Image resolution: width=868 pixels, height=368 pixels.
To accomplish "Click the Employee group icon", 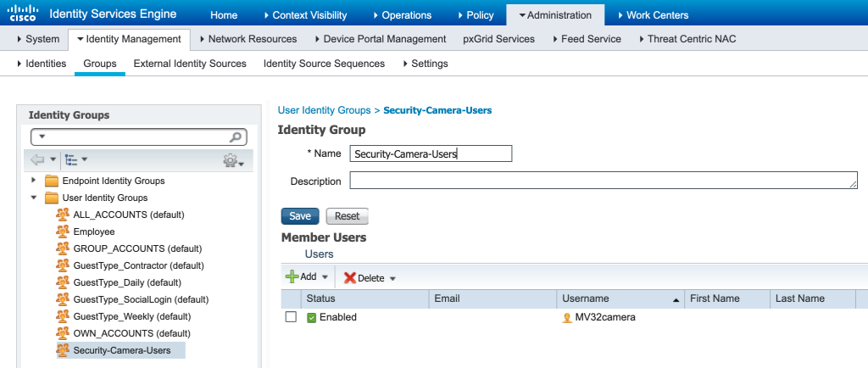I will click(63, 231).
